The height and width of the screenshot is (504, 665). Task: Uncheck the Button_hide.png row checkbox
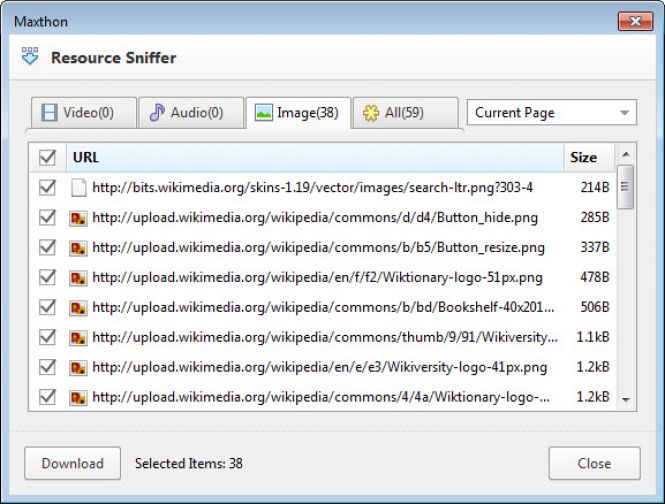point(47,218)
